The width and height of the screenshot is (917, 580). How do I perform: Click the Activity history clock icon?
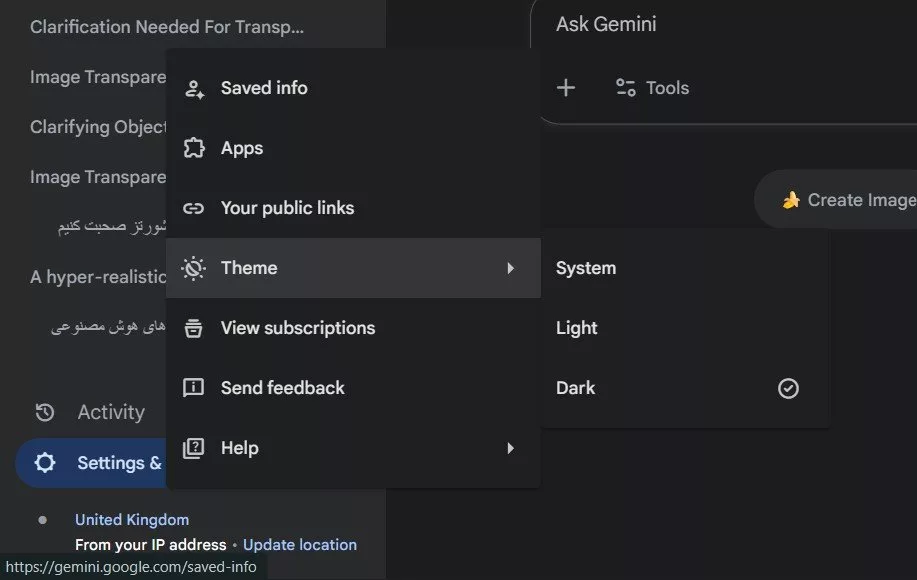tap(45, 412)
